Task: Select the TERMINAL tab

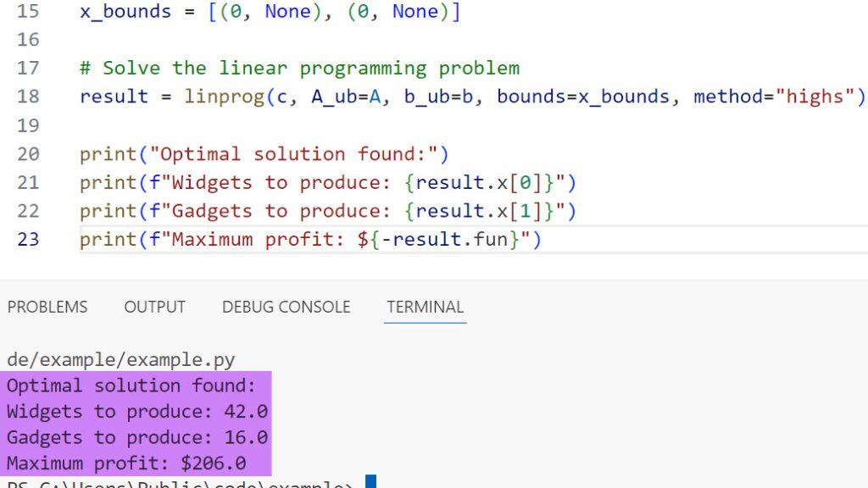Action: pos(425,307)
